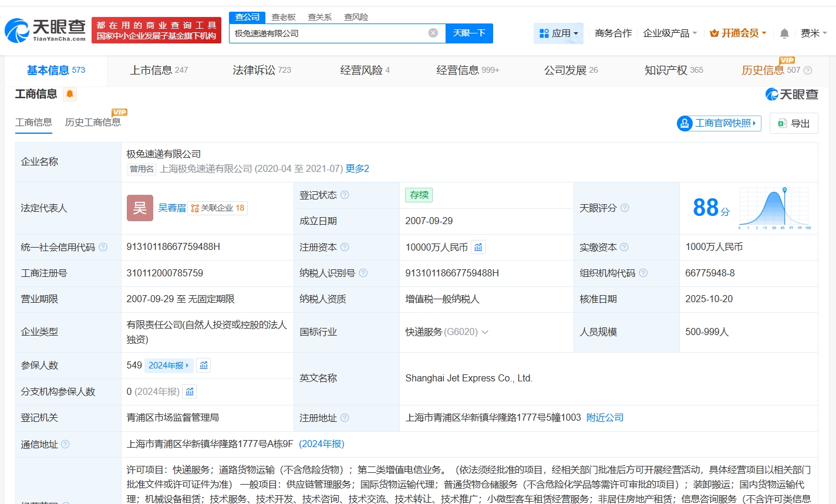Choose the 查关系 search mode
Viewport: 836px width, 504px height.
click(320, 17)
